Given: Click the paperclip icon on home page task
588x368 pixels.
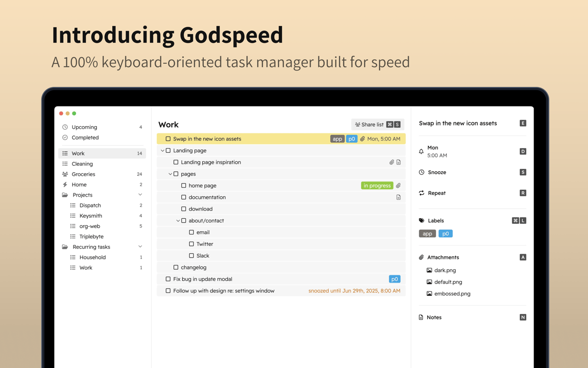Looking at the screenshot, I should click(398, 185).
